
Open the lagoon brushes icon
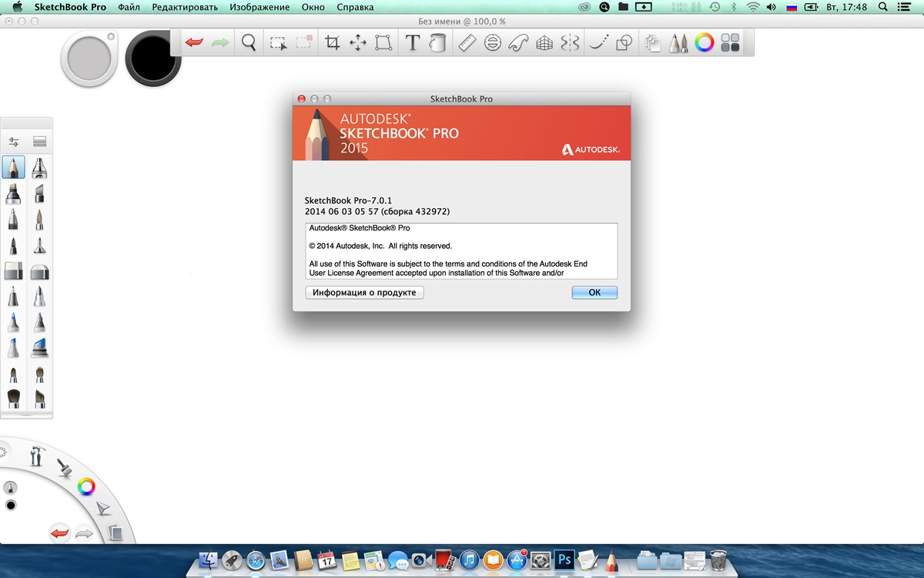64,466
